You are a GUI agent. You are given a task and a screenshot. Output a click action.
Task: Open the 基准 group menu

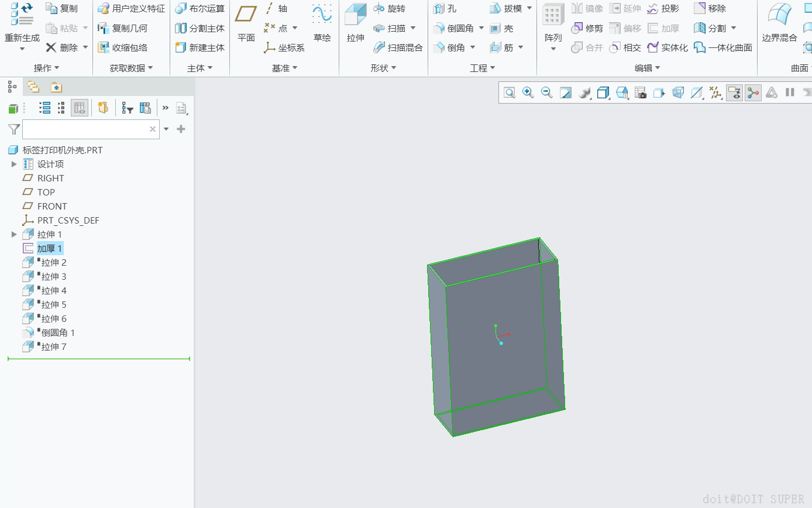click(284, 68)
